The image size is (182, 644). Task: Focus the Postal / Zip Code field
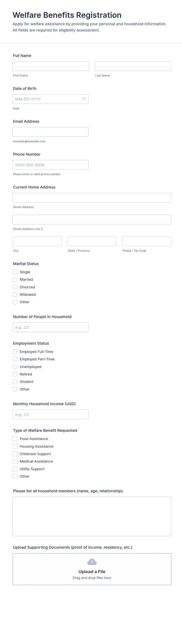(x=147, y=241)
